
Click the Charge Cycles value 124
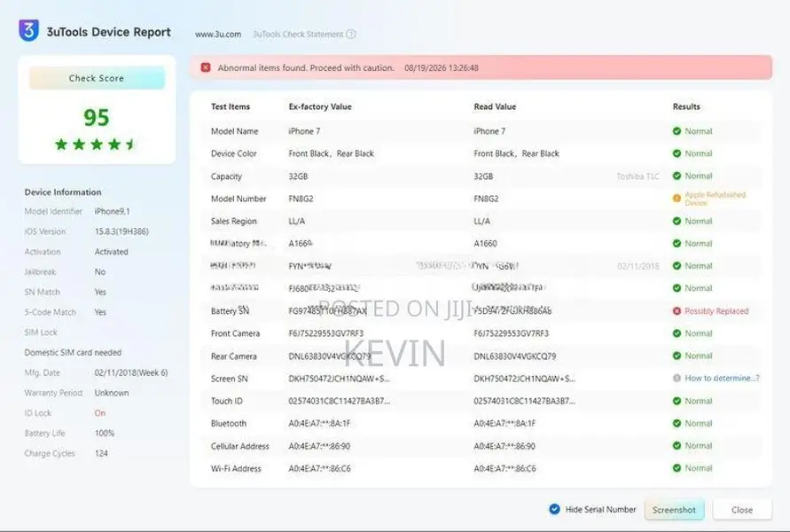coord(101,453)
